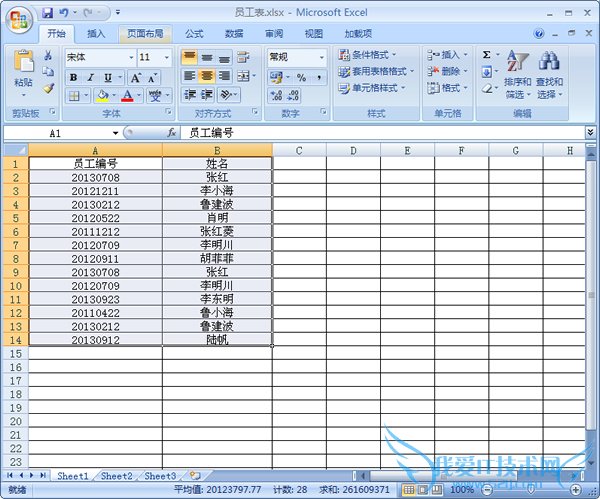Set top vertical alignment
The width and height of the screenshot is (600, 499).
pyautogui.click(x=189, y=58)
